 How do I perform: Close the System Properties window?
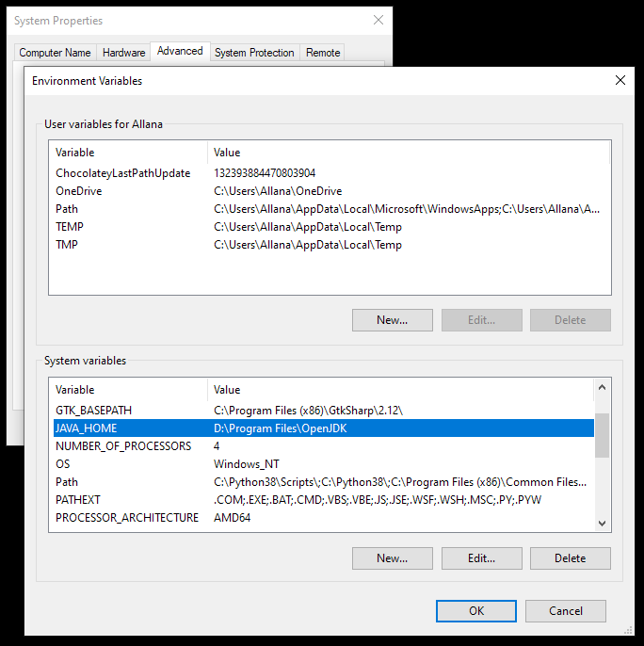pos(378,20)
